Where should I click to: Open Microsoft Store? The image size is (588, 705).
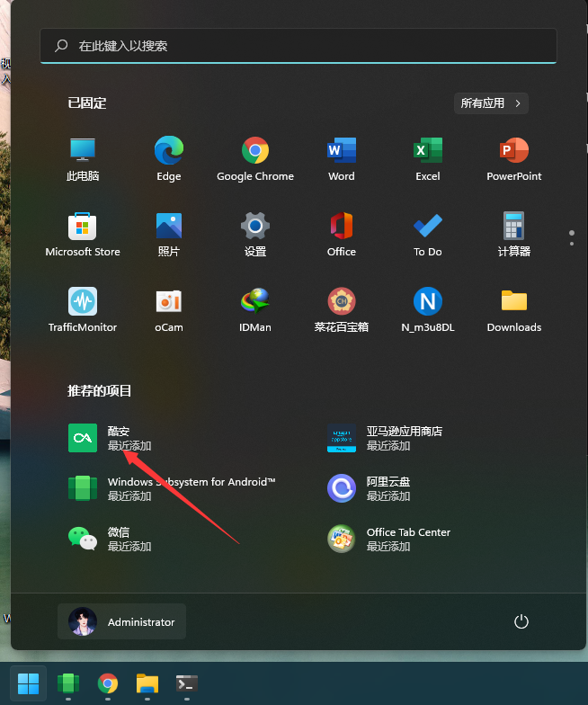pyautogui.click(x=83, y=235)
